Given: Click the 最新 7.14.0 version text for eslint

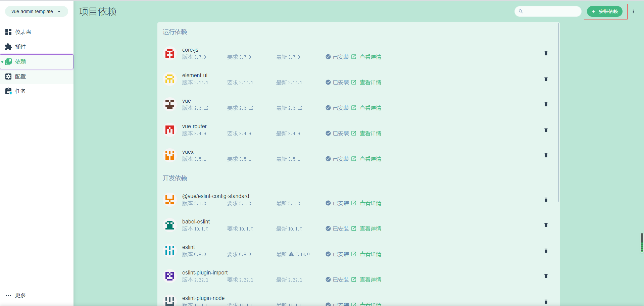Looking at the screenshot, I should [293, 254].
